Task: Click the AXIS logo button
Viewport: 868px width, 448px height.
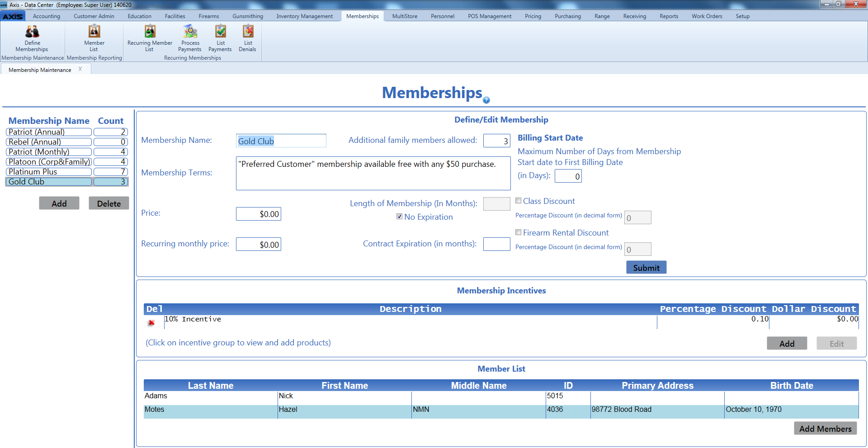Action: pos(13,16)
